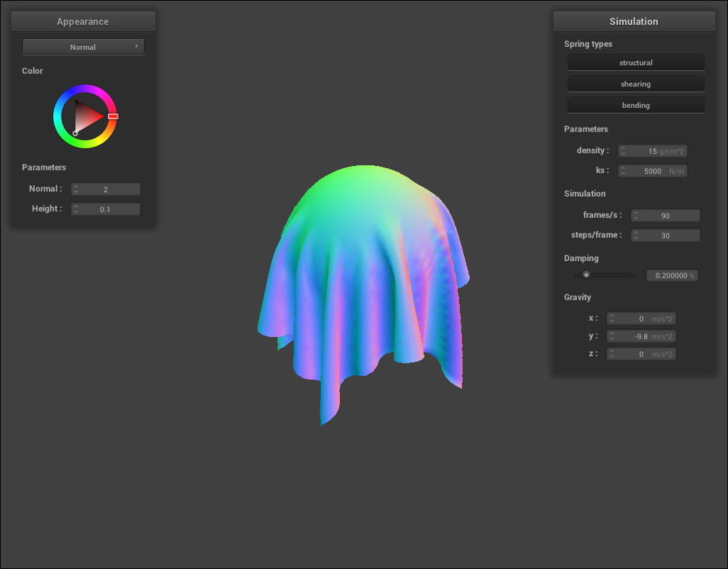Click the Simulation panel title bar
The width and height of the screenshot is (728, 569).
(634, 21)
